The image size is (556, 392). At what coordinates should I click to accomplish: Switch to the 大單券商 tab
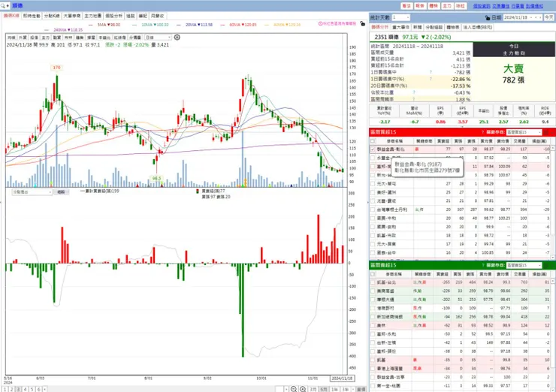point(72,16)
